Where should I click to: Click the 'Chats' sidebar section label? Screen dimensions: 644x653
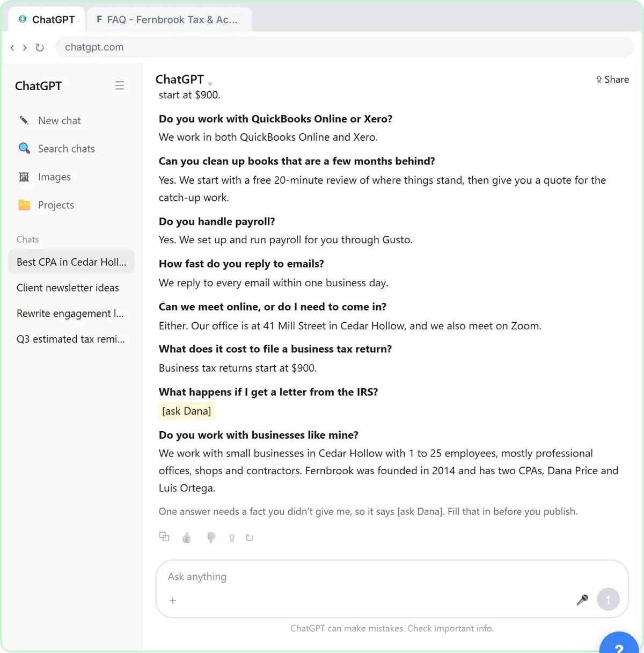pyautogui.click(x=28, y=240)
